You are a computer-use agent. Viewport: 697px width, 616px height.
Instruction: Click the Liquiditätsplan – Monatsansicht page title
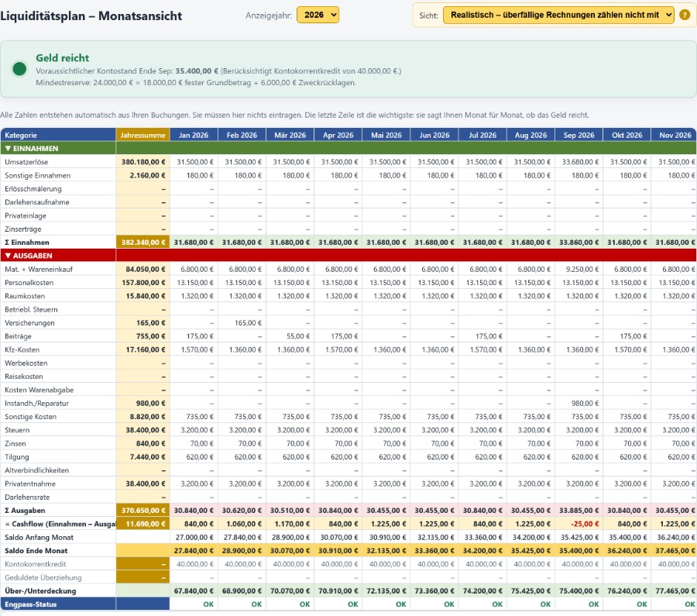pos(91,16)
